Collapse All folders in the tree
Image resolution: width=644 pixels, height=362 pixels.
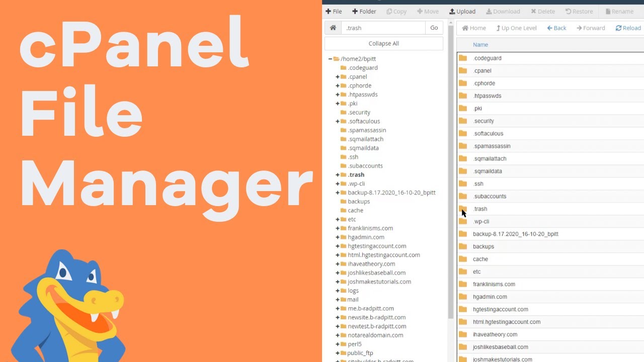coord(384,44)
